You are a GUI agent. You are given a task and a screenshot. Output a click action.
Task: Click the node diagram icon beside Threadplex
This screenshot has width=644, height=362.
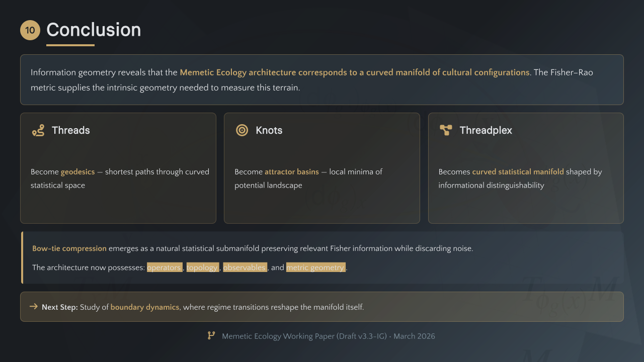point(446,130)
